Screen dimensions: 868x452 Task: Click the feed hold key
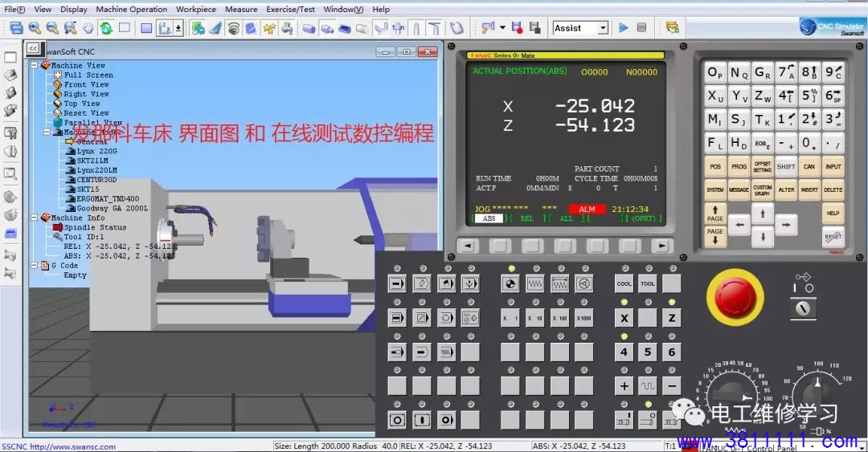click(397, 420)
